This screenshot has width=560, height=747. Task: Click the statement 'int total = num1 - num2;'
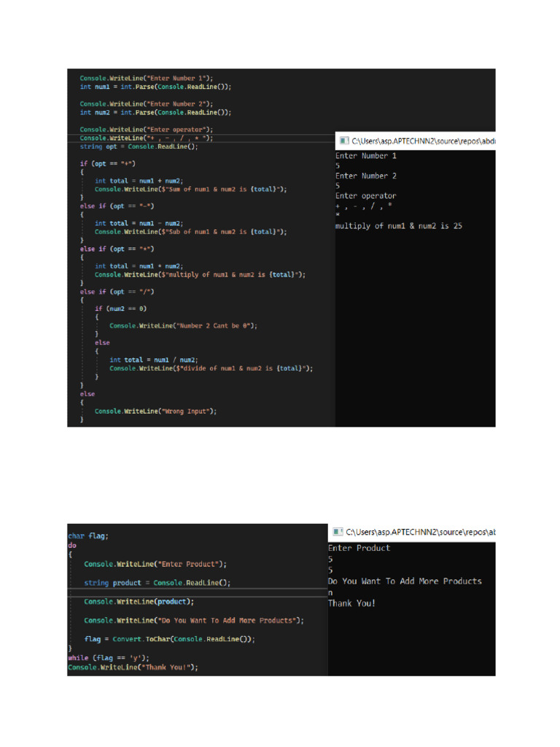(139, 223)
